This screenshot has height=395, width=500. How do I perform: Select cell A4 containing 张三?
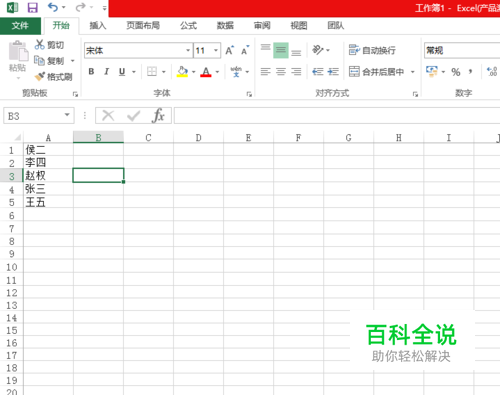tap(48, 189)
